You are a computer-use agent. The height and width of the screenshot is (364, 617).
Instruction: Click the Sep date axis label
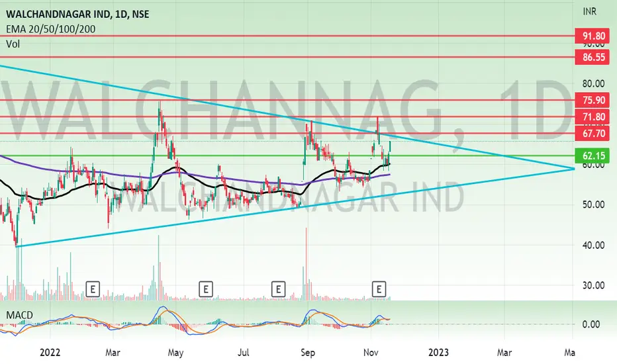[308, 352]
